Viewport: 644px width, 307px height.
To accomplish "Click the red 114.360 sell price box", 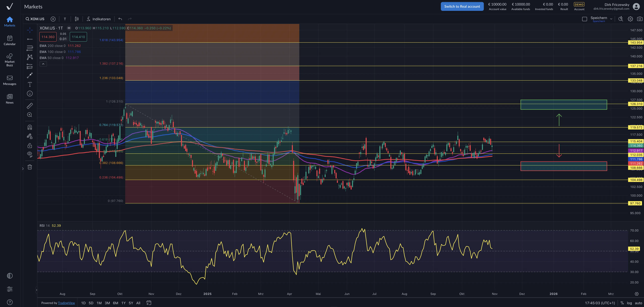I will tap(48, 37).
